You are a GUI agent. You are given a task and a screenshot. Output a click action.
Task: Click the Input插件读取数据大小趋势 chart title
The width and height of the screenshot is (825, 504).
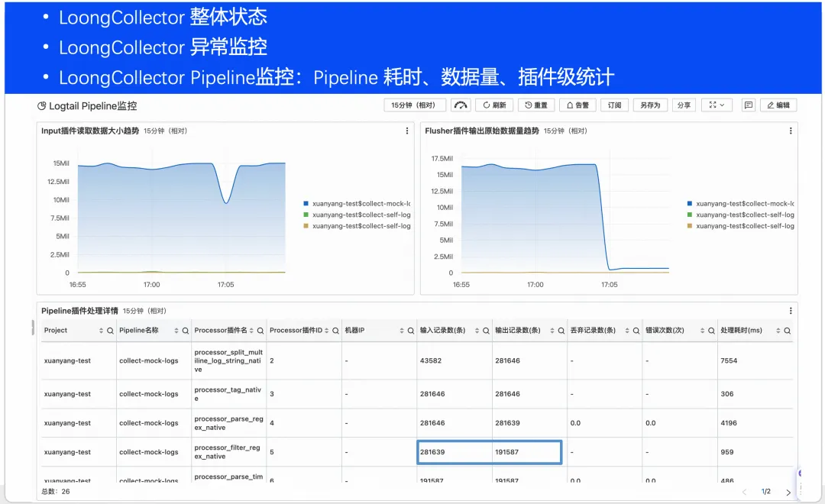(90, 131)
